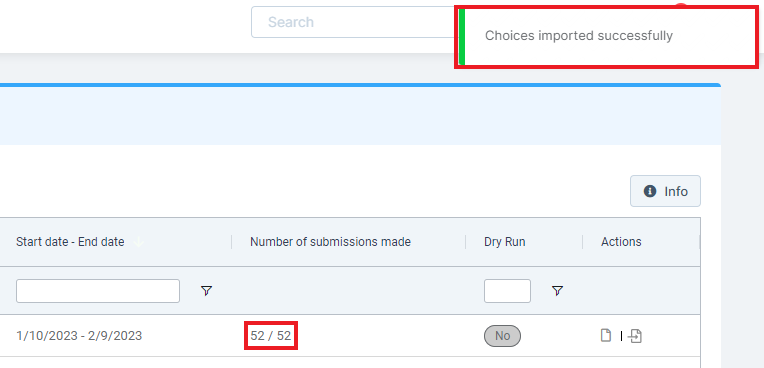Focus the Search field at top
This screenshot has width=764, height=368.
353,22
